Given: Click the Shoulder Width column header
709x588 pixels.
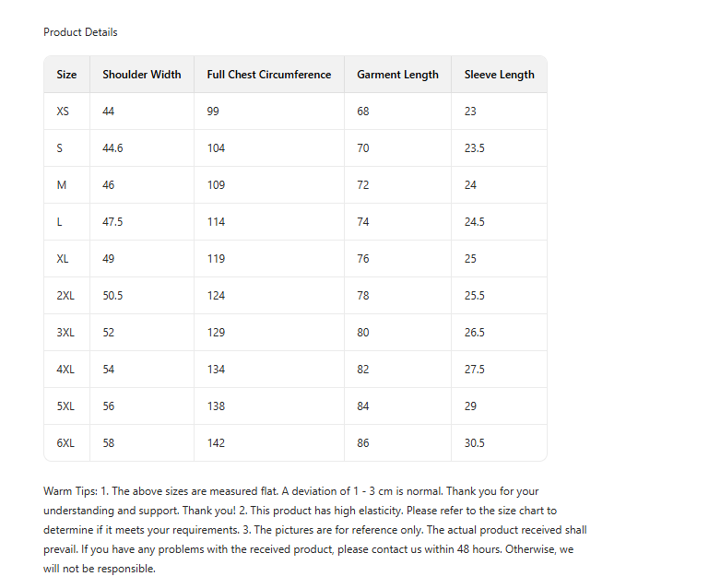Looking at the screenshot, I should 141,75.
